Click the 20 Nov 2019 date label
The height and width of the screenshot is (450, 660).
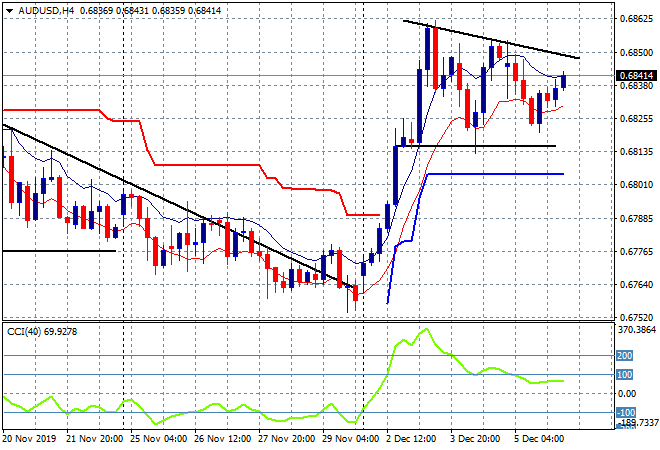[29, 439]
